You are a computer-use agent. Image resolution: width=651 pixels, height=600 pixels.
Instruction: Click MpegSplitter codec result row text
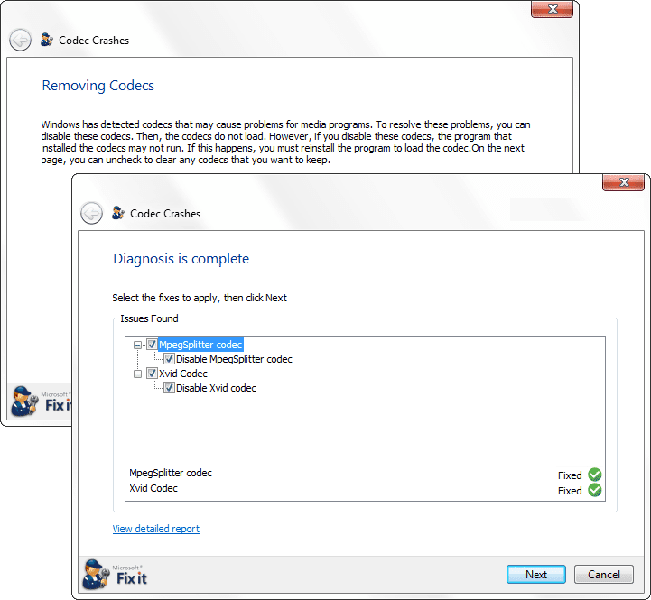(170, 473)
